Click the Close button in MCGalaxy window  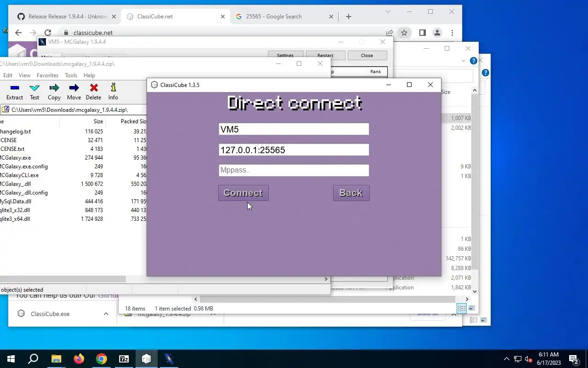point(367,55)
